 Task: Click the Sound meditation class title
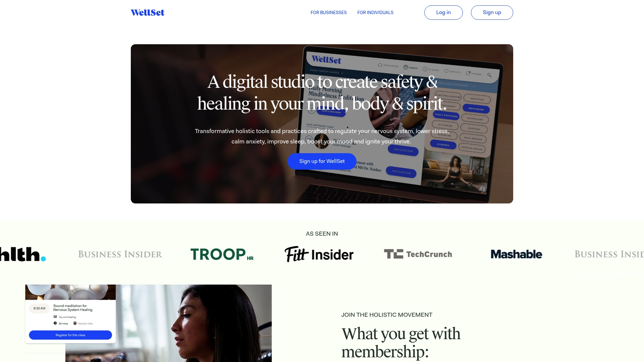(73, 308)
